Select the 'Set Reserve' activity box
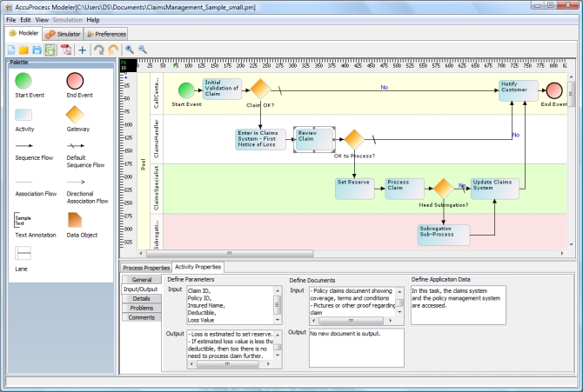Viewport: 583px width, 392px height. coord(355,189)
